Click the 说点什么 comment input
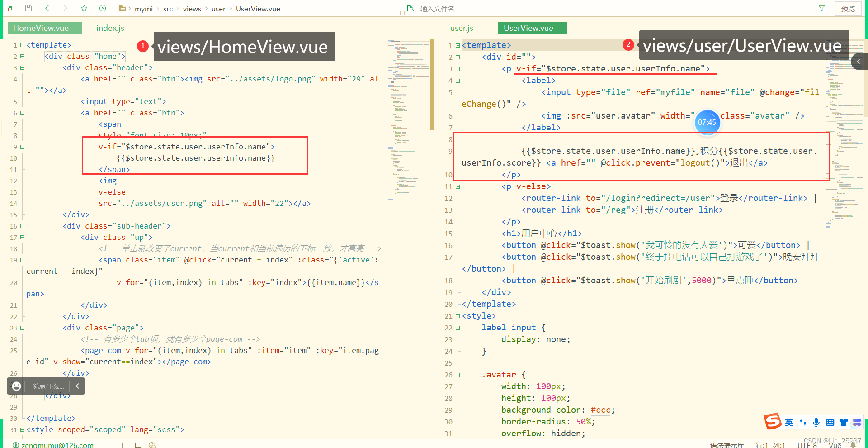The height and width of the screenshot is (448, 868). [x=48, y=386]
